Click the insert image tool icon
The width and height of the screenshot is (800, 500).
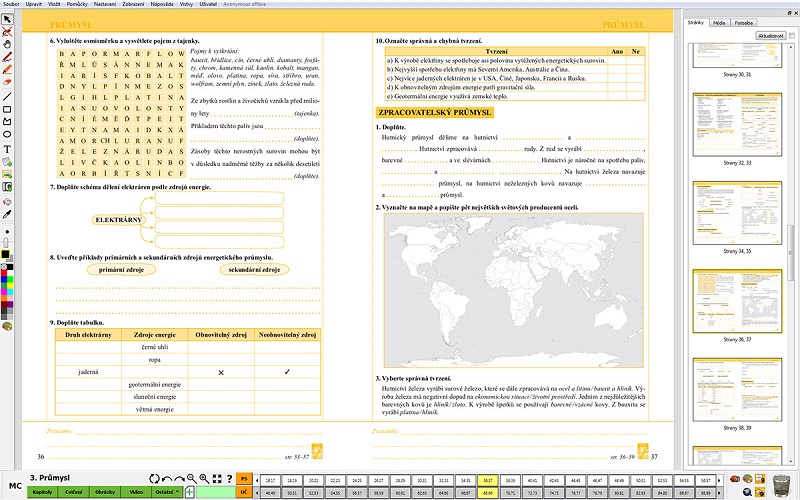coord(7,174)
